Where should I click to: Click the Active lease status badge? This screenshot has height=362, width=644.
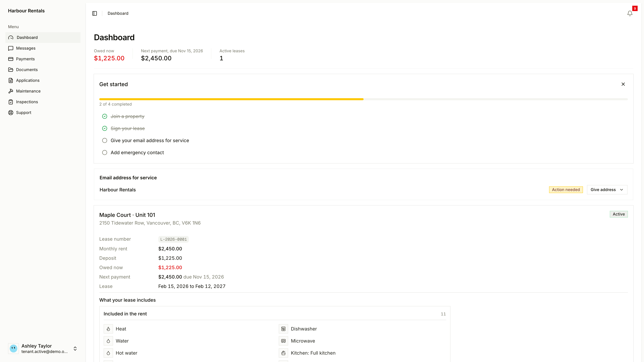[x=619, y=214]
